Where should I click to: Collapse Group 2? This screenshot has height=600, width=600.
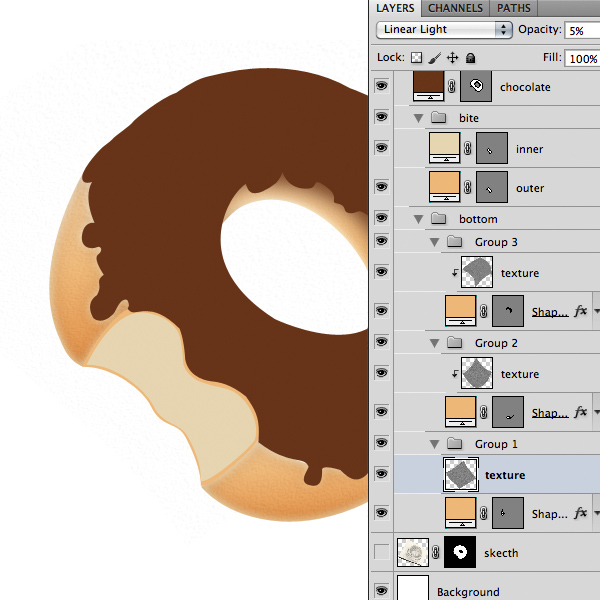(x=434, y=343)
